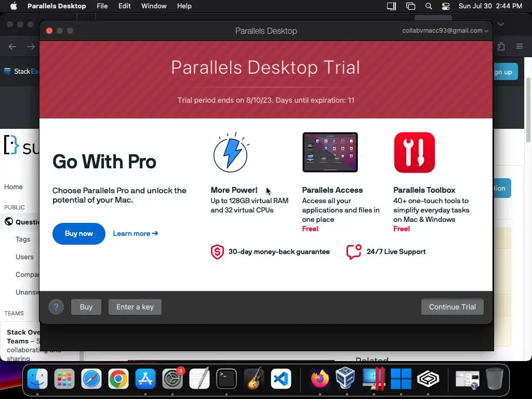Open the Help menu

184,6
